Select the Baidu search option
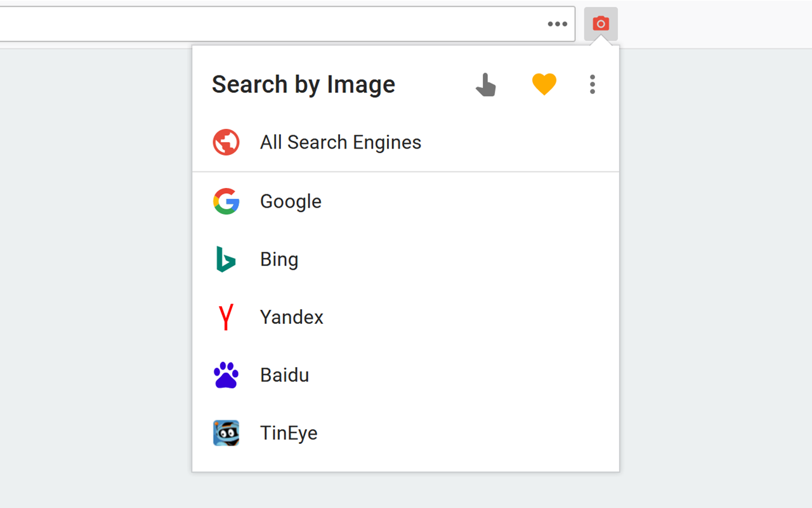 (284, 375)
